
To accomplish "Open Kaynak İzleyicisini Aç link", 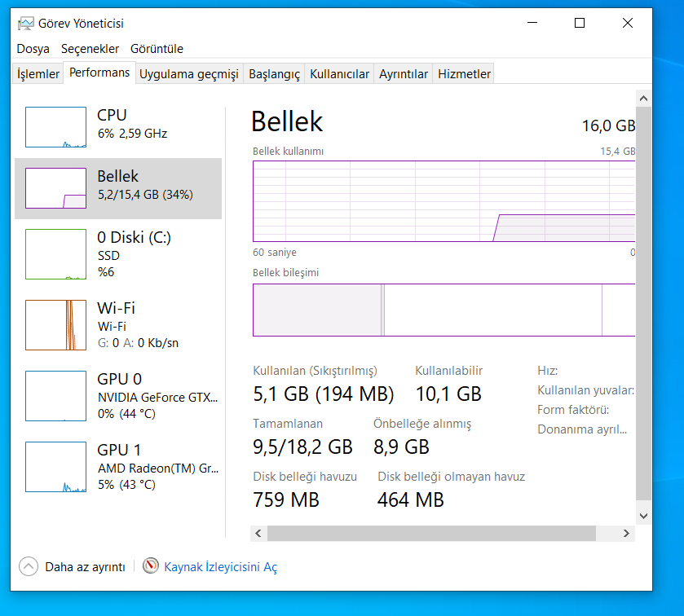I will point(220,567).
